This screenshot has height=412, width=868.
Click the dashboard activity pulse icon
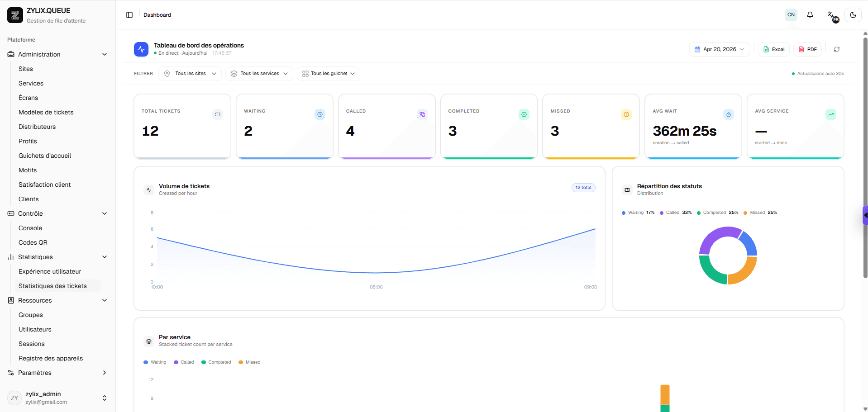[141, 49]
